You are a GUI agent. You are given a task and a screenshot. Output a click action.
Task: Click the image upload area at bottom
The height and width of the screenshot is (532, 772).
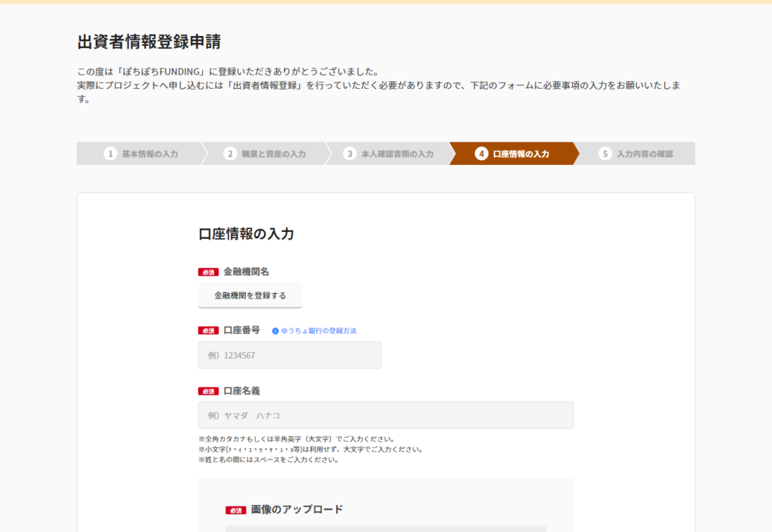385,527
